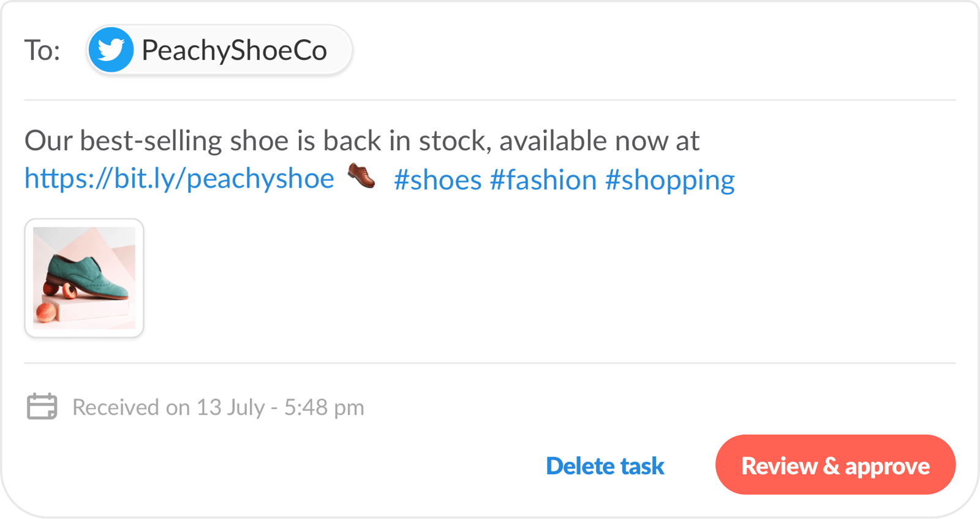Click "available now at" in the post text
980x519 pixels.
(599, 141)
